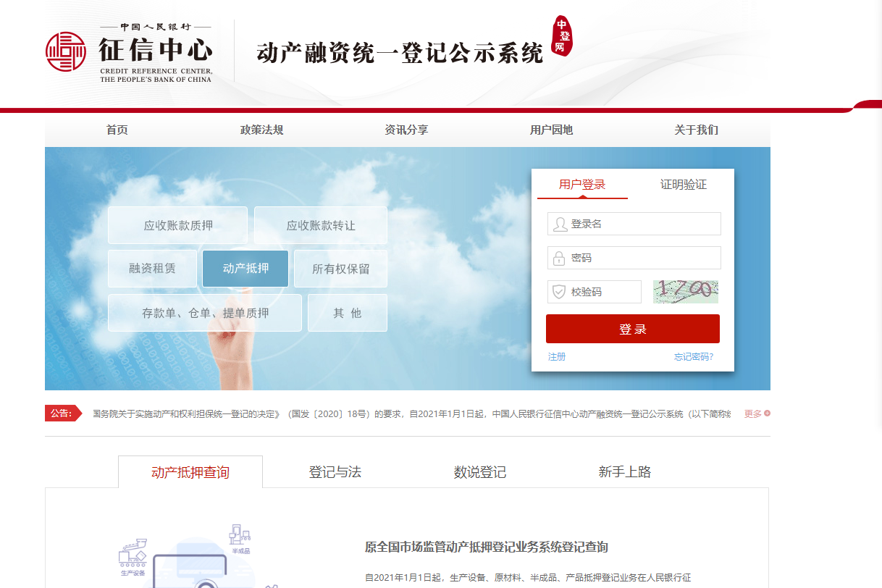
Task: Click the 应收账款转让 tile
Action: pyautogui.click(x=321, y=225)
